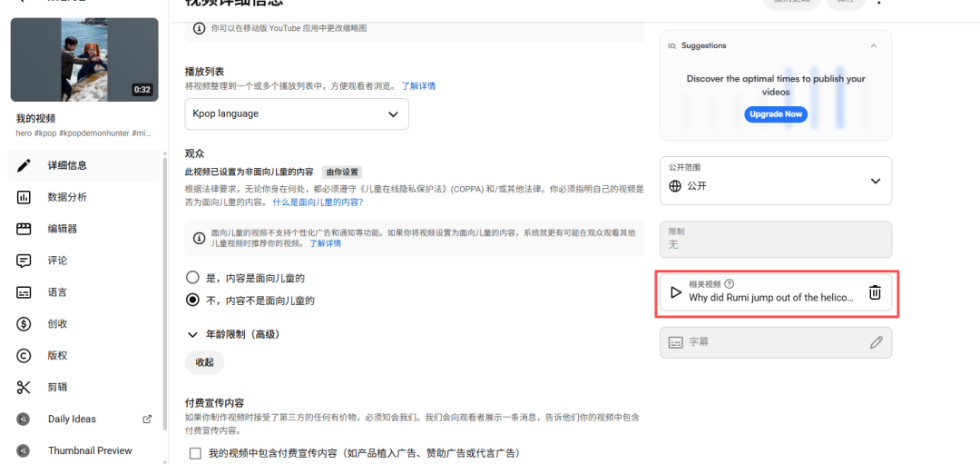
Task: Open the 语言 subtitles icon in sidebar
Action: pos(24,292)
